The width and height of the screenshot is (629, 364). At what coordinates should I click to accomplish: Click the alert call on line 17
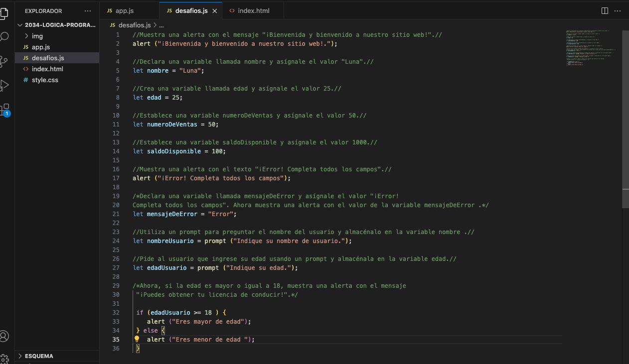click(142, 178)
